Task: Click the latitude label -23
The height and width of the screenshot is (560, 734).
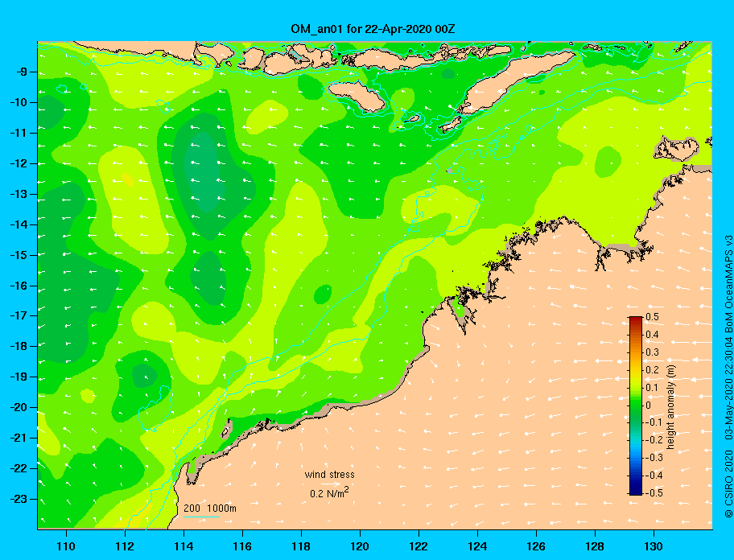Action: point(19,499)
